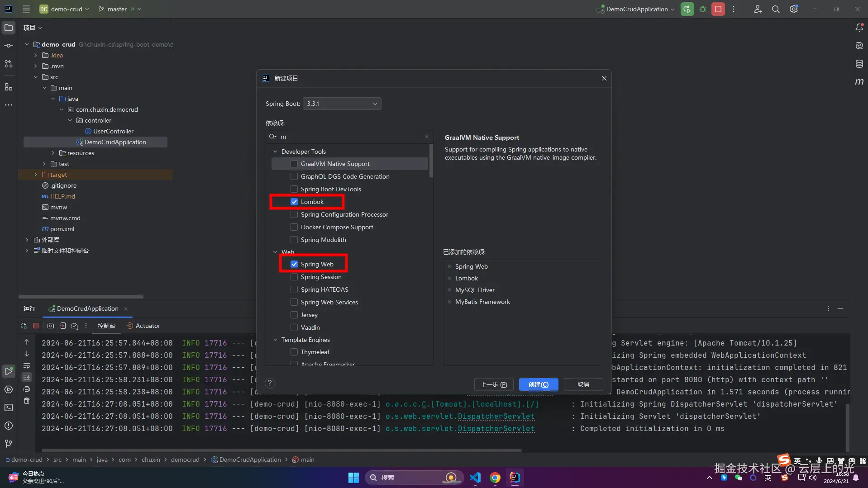Collapse the controller package
Image resolution: width=868 pixels, height=488 pixels.
(x=70, y=120)
